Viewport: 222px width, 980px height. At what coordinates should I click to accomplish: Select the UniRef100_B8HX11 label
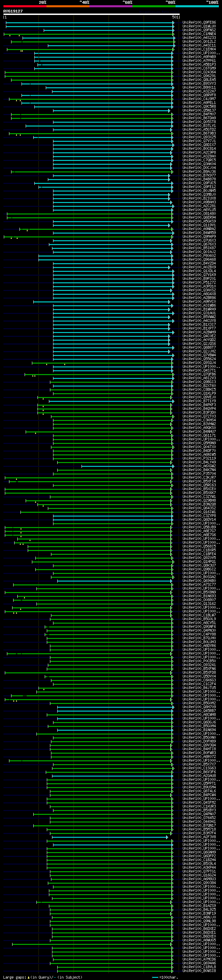[199, 88]
